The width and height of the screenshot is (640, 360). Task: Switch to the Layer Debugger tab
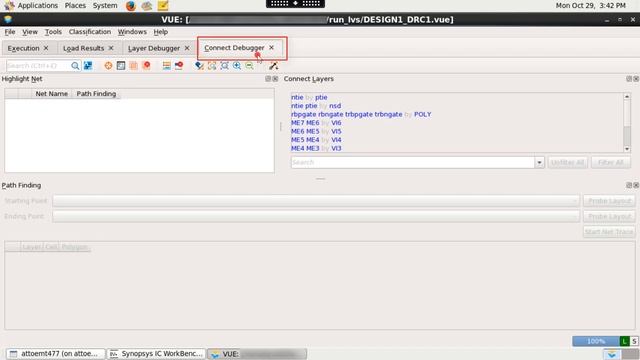click(x=154, y=48)
